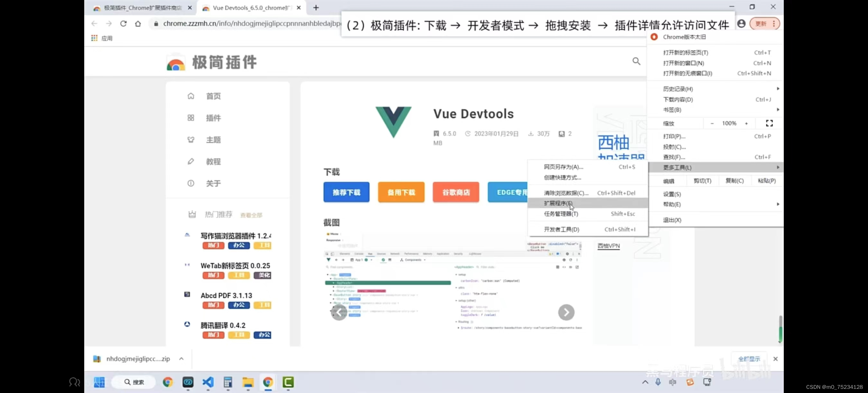The width and height of the screenshot is (868, 393).
Task: Select 打开新的标签页(T) menu item
Action: click(715, 52)
